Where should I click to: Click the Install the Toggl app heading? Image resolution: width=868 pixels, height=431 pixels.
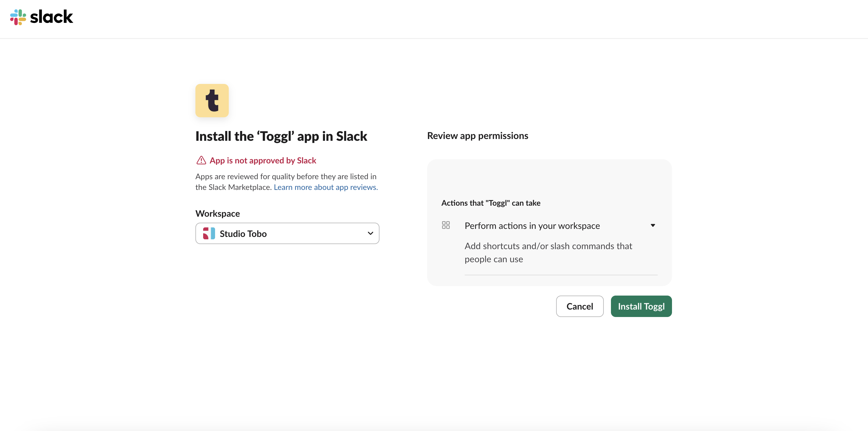click(x=281, y=136)
